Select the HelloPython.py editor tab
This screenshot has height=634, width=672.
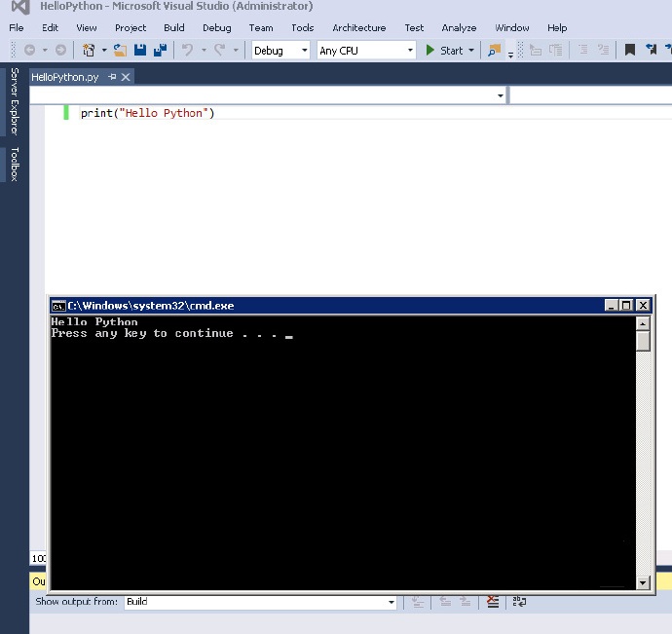coord(65,77)
